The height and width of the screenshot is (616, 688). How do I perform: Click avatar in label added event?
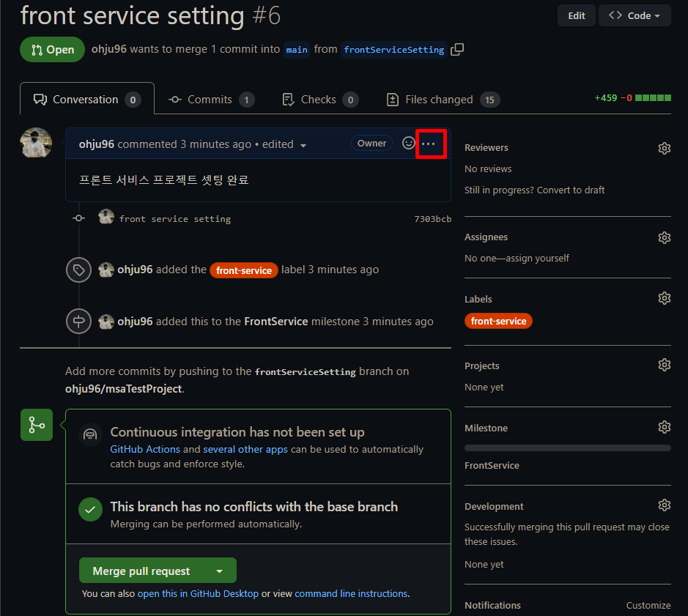[106, 270]
